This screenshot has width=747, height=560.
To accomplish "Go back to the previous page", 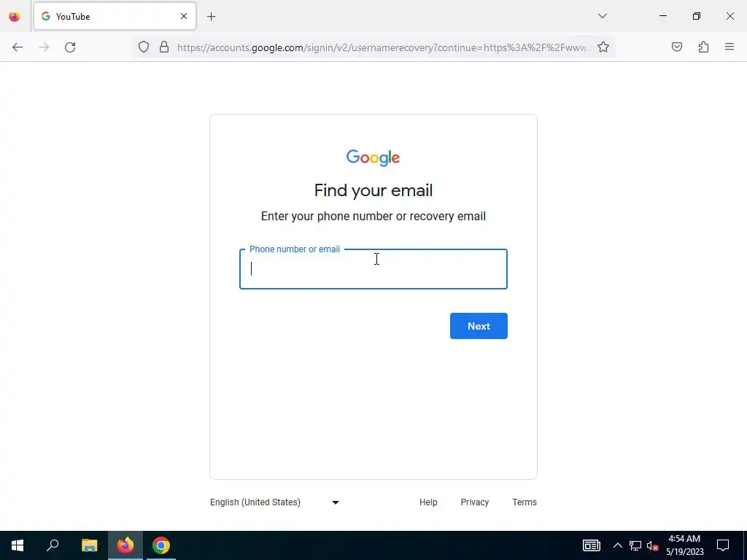I will (x=18, y=47).
